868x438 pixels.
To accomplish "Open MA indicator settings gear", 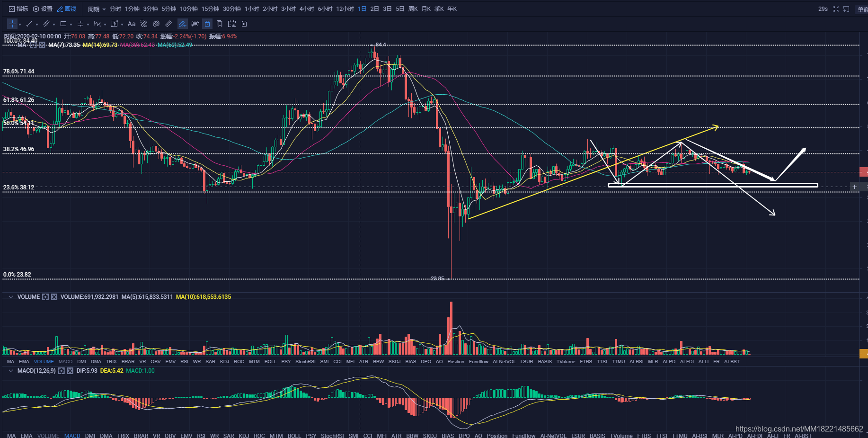I will pos(34,45).
